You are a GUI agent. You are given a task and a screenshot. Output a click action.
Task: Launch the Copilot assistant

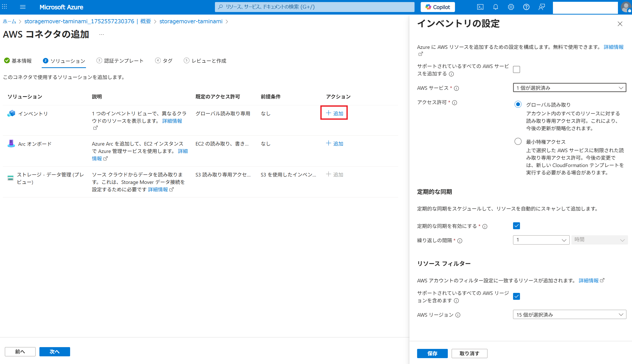tap(438, 7)
